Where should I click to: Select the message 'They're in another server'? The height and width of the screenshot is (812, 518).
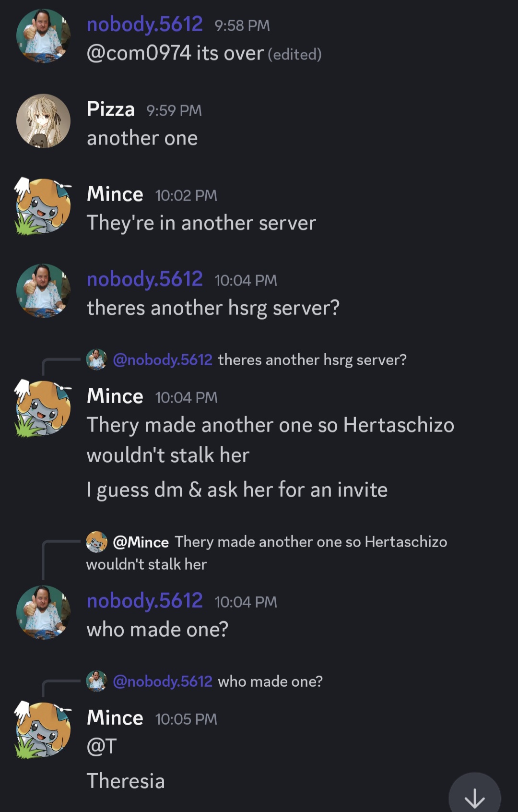click(201, 223)
